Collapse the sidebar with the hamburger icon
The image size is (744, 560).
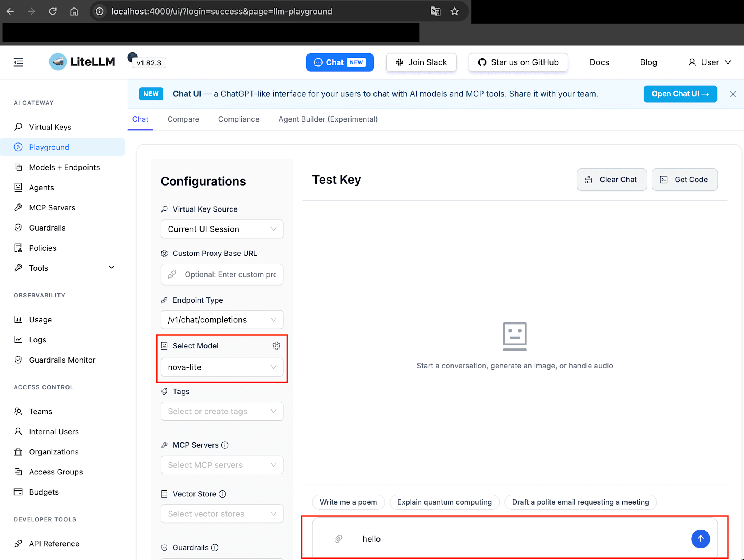18,62
